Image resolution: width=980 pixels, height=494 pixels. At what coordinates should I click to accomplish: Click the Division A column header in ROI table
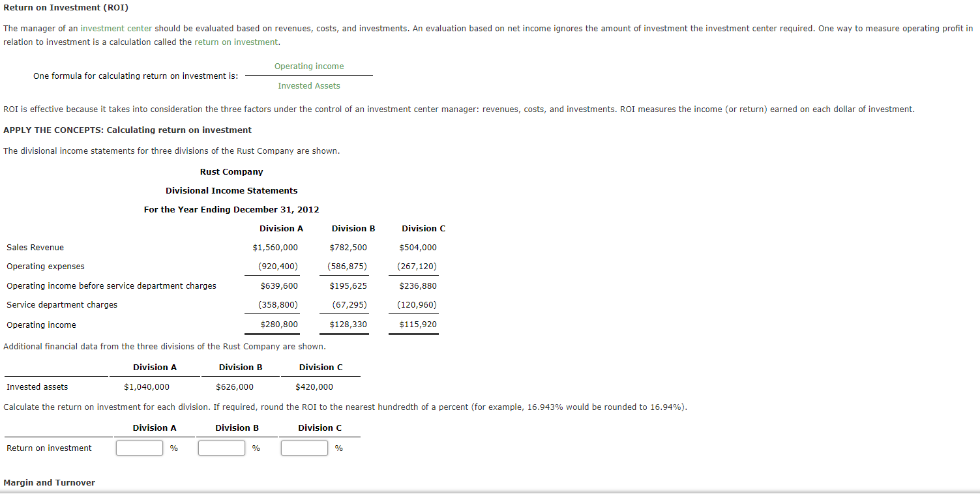click(155, 428)
